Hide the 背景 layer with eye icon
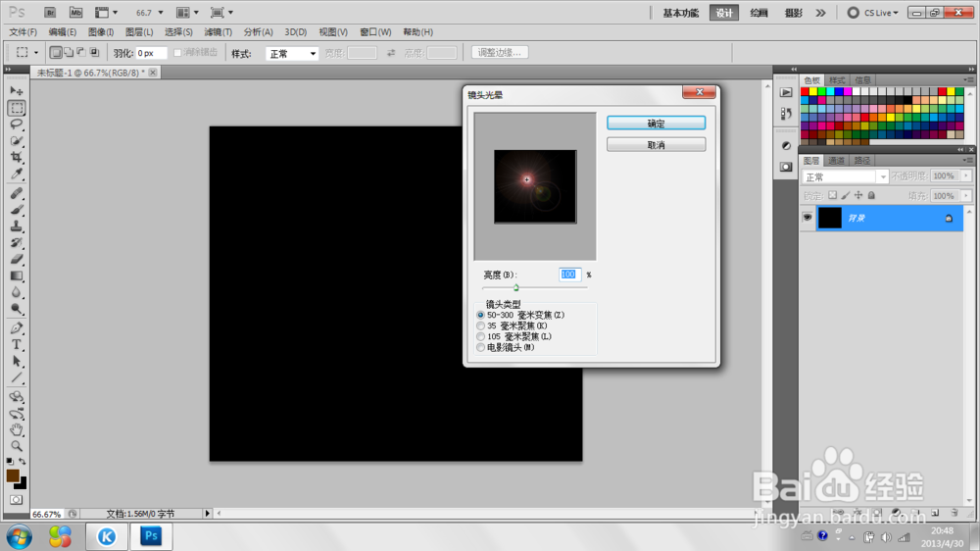The image size is (980, 551). (807, 218)
